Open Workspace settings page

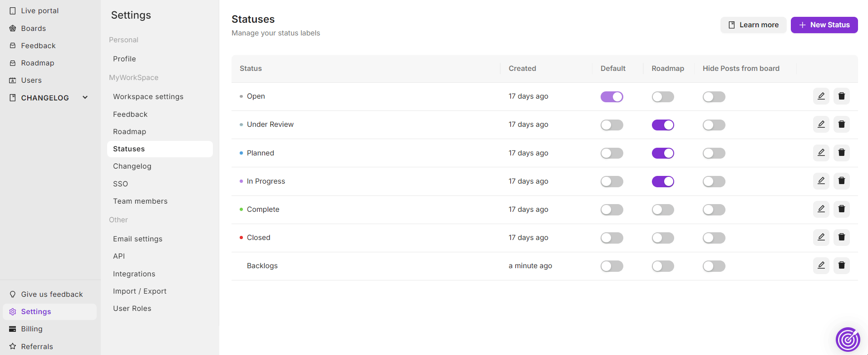tap(148, 96)
